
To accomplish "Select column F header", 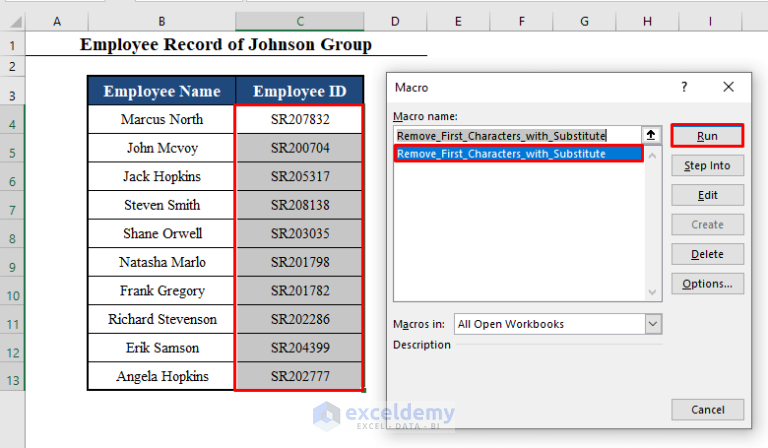I will tap(521, 22).
